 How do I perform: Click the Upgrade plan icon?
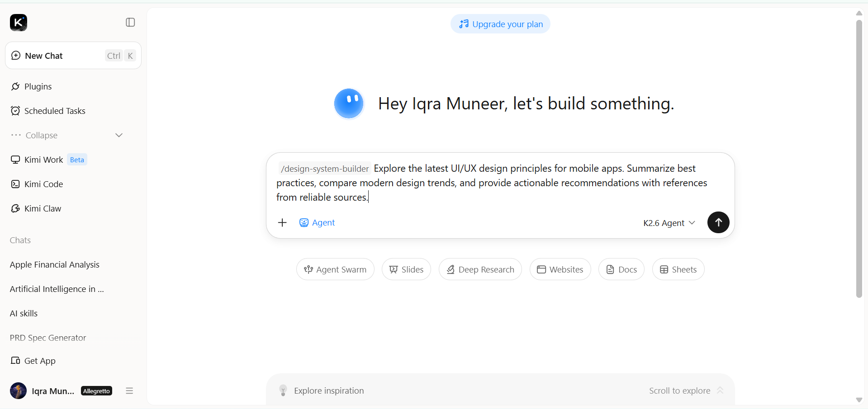click(464, 24)
